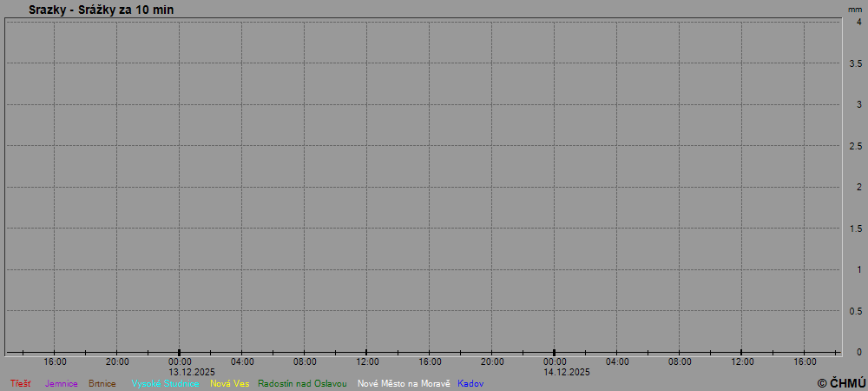This screenshot has height=391, width=868.
Task: Click the mm unit label
Action: (855, 10)
